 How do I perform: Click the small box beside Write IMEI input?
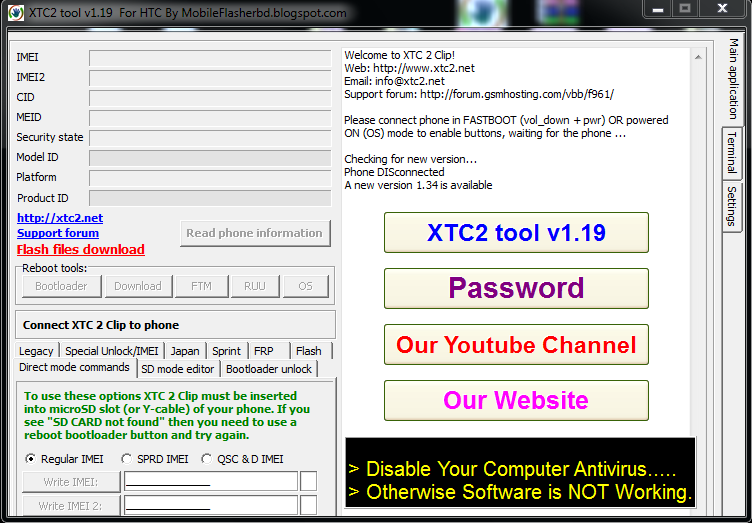pos(308,481)
